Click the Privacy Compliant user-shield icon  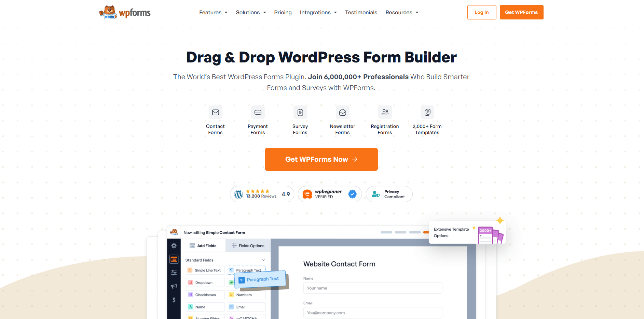(375, 194)
